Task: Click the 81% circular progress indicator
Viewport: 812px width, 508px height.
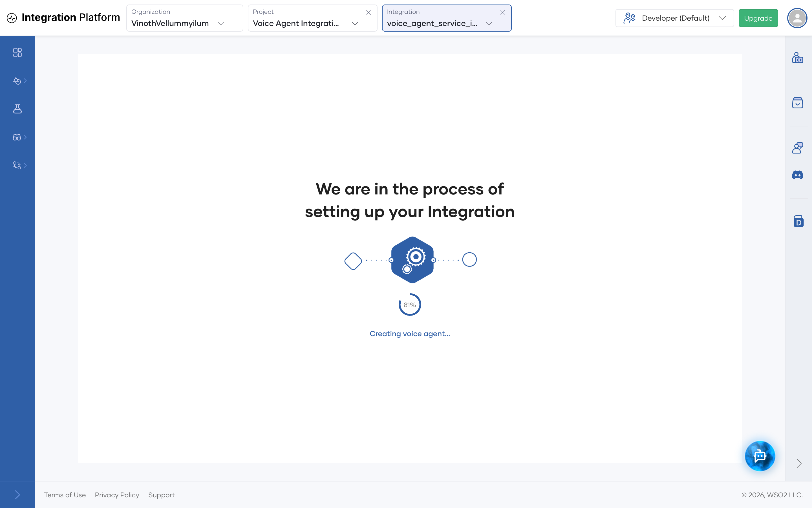Action: point(410,305)
